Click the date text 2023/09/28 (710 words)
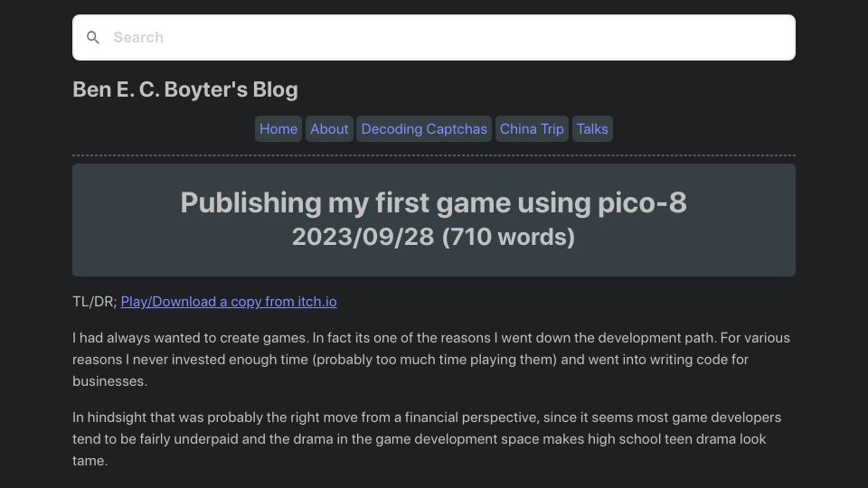868x488 pixels. click(x=433, y=237)
